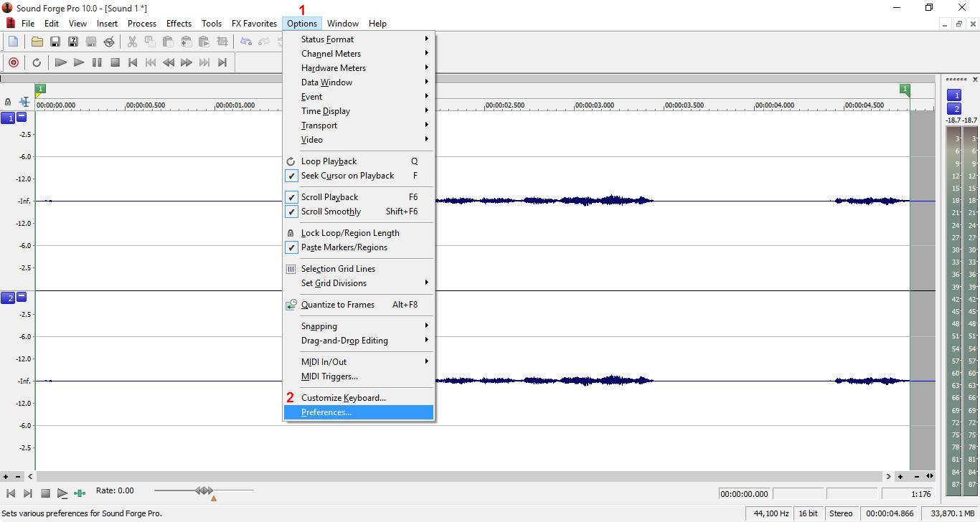Screen dimensions: 980x522
Task: Expand the Status Format submenu
Action: tap(359, 39)
